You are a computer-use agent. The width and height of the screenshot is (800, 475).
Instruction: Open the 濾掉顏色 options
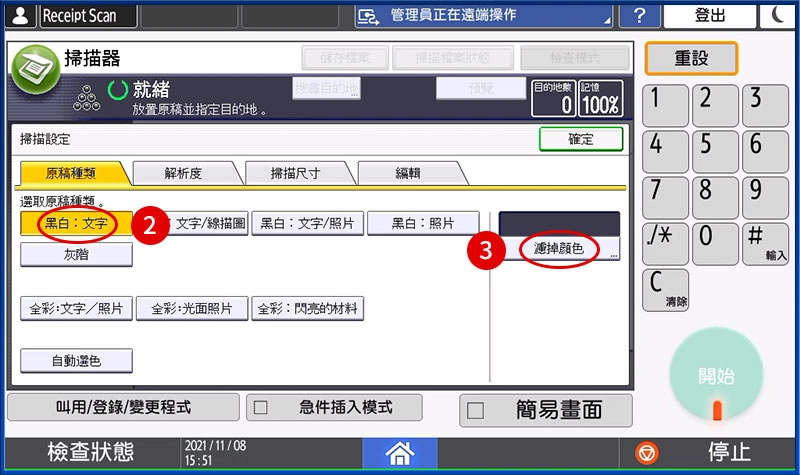(559, 249)
